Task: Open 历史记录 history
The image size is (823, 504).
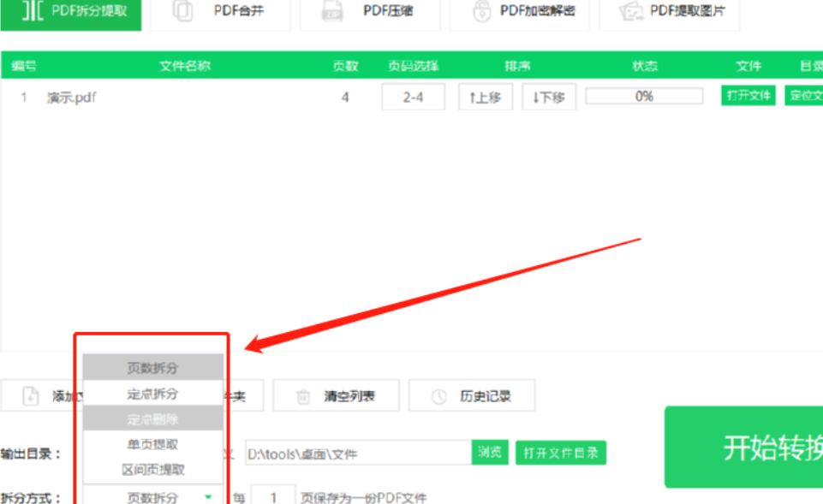Action: [472, 396]
